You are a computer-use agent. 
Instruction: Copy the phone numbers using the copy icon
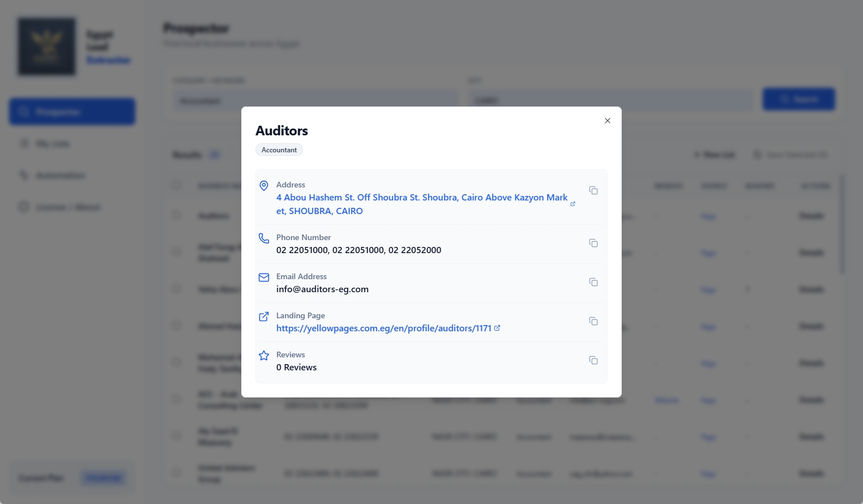pos(593,242)
